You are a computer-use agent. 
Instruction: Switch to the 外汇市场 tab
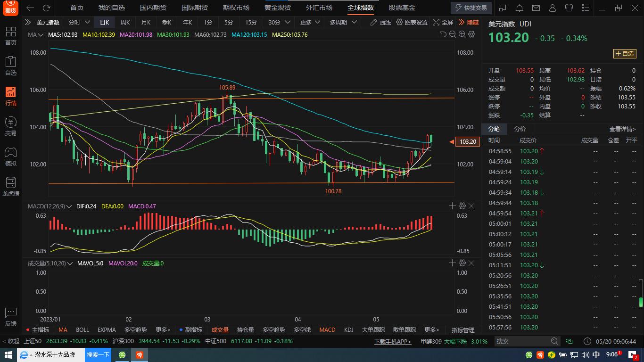pyautogui.click(x=319, y=8)
